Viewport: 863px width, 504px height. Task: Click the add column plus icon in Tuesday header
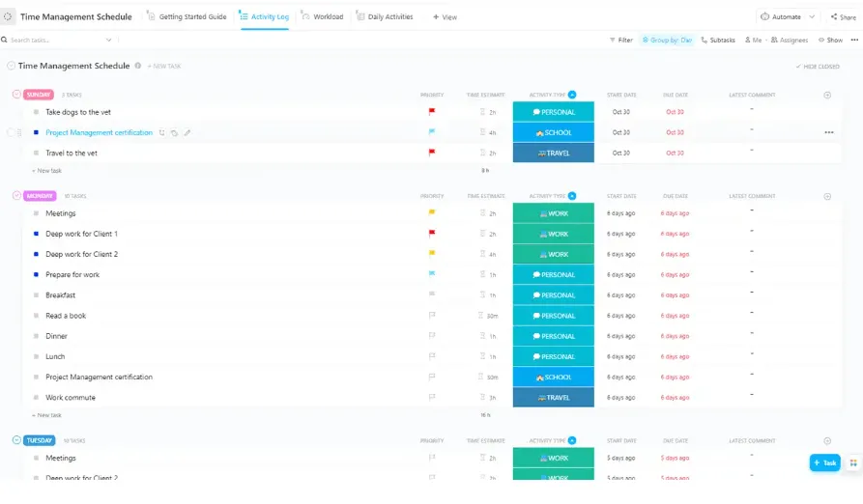click(827, 441)
